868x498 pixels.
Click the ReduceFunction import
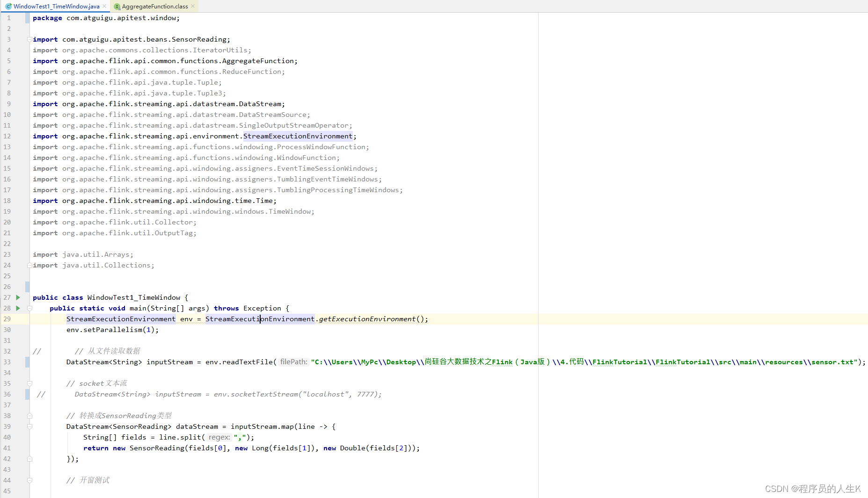click(x=252, y=72)
